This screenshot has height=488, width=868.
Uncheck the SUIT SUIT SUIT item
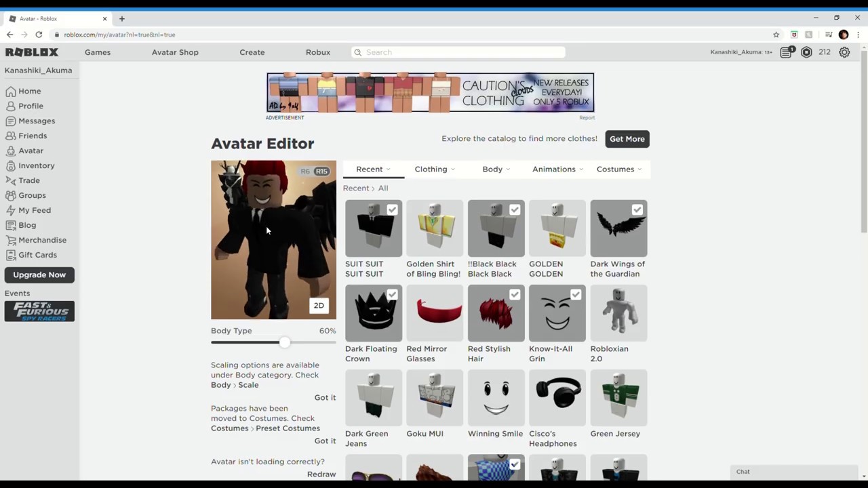(x=392, y=210)
